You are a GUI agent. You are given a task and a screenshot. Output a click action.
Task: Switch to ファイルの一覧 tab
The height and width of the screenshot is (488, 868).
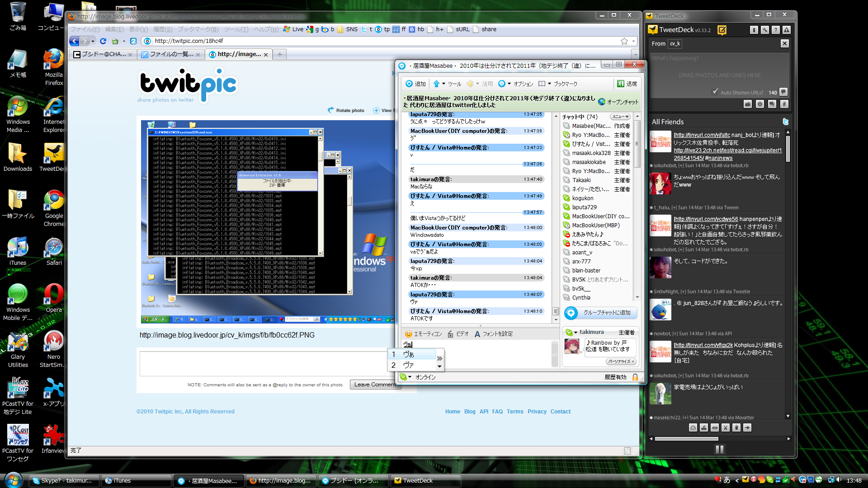coord(171,54)
